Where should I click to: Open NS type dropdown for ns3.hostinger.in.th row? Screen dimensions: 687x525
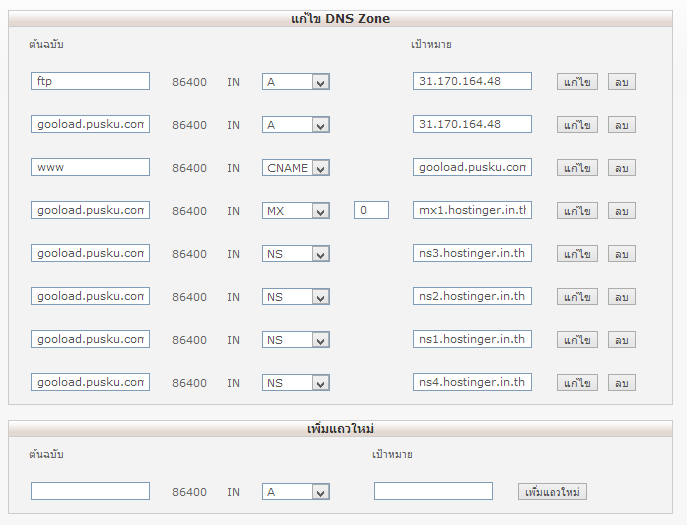coord(296,253)
